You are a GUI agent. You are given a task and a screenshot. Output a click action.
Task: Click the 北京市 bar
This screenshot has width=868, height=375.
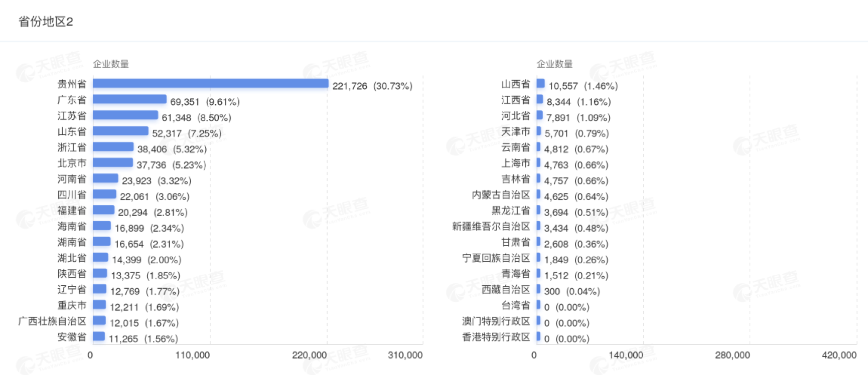coord(113,163)
